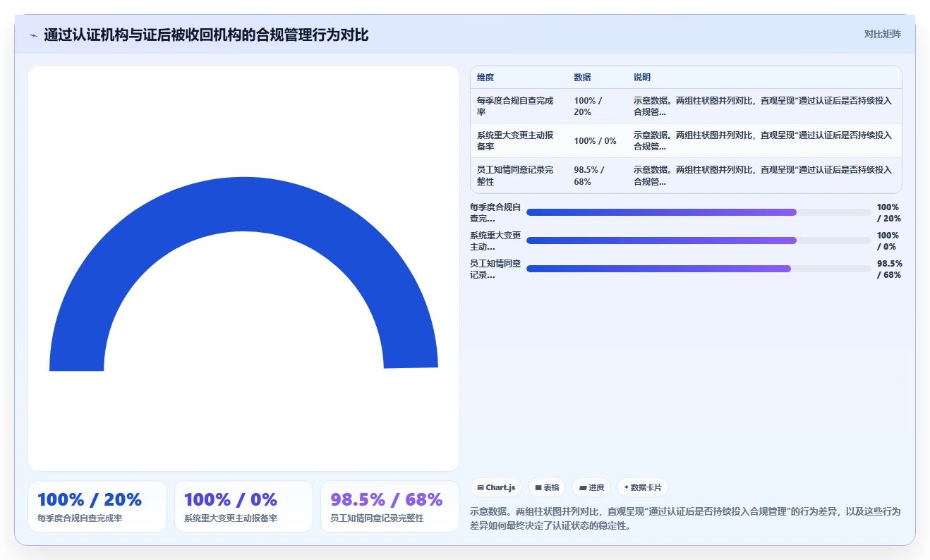Image resolution: width=930 pixels, height=560 pixels.
Task: Click the footer note starting 示意数据
Action: coord(684,518)
